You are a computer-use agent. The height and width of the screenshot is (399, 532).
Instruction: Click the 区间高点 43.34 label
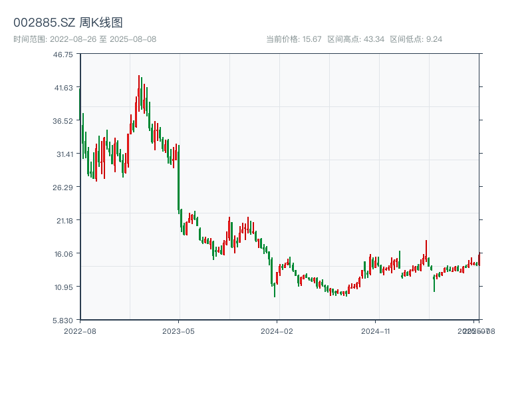(x=356, y=39)
